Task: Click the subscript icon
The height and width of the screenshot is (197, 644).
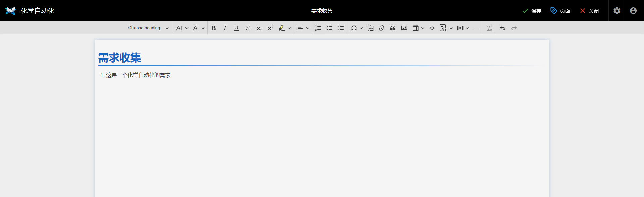Action: pos(259,28)
